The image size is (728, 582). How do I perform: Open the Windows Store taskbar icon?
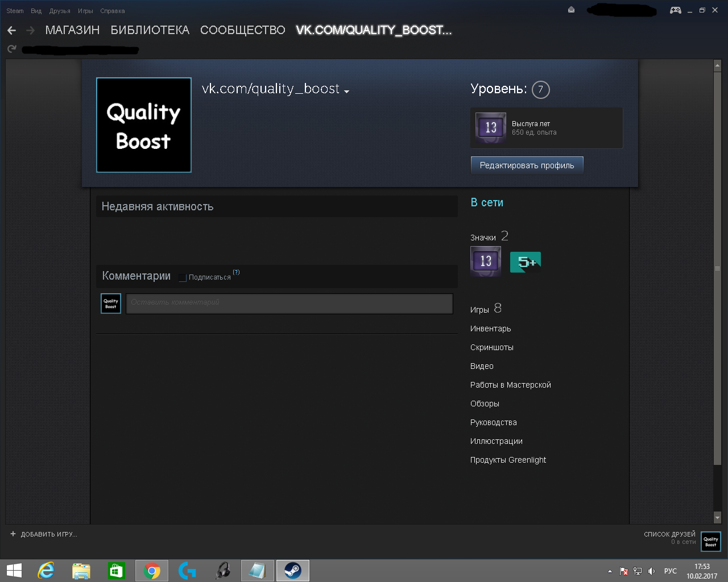click(117, 571)
